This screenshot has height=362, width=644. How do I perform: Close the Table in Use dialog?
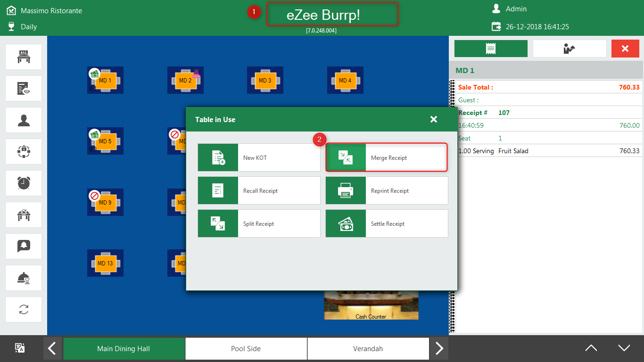tap(434, 119)
